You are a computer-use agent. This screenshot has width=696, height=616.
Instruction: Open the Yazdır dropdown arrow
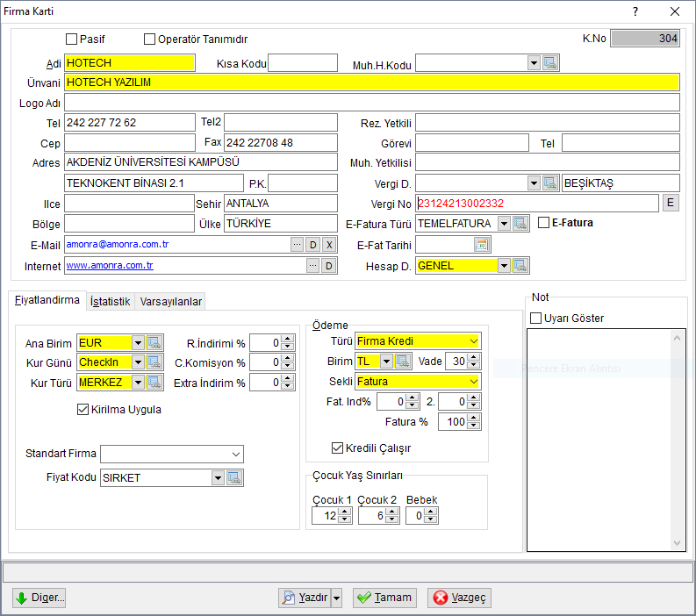[336, 598]
